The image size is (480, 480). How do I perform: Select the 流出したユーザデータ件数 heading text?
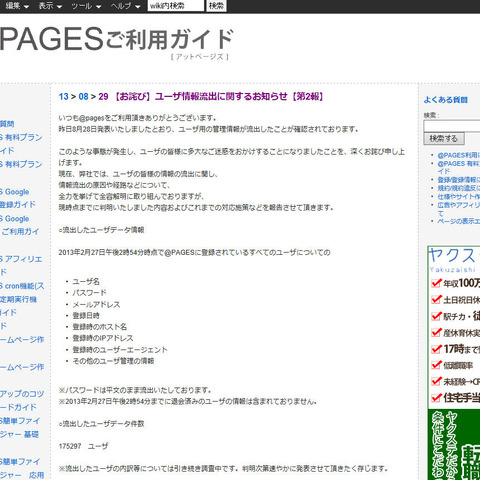point(101,424)
